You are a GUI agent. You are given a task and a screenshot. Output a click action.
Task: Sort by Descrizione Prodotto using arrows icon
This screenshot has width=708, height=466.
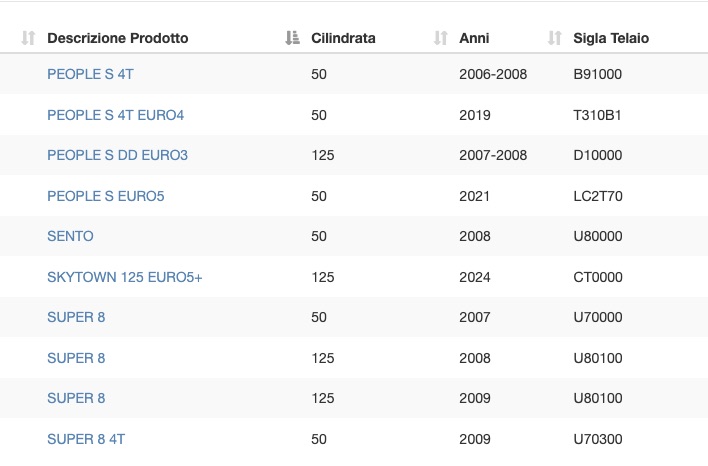click(x=28, y=38)
